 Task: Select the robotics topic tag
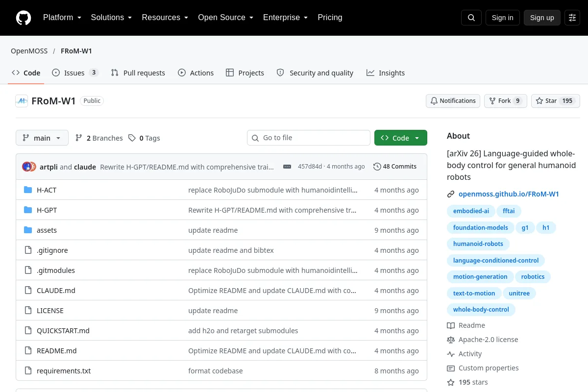pyautogui.click(x=533, y=277)
